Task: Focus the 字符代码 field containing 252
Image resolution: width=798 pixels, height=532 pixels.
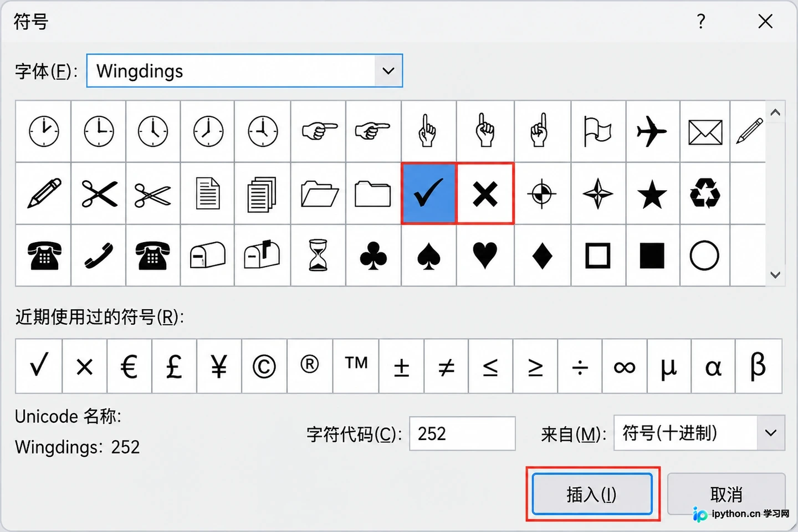Action: pos(463,433)
